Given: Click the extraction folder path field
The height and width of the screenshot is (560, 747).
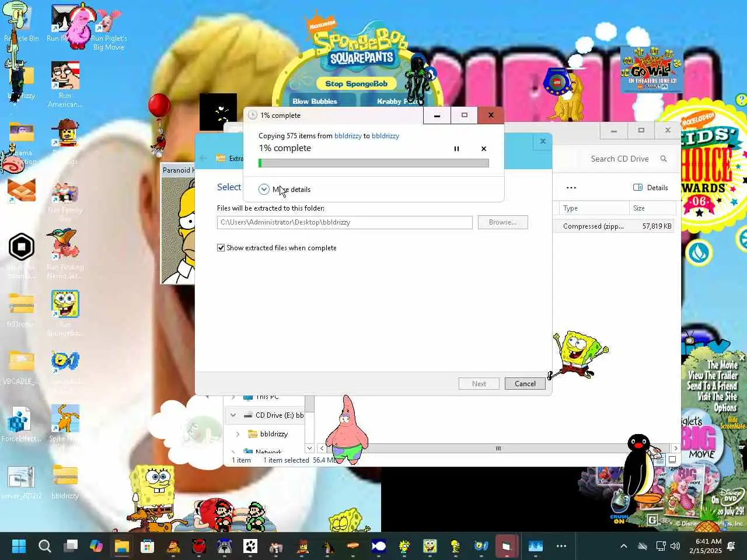Looking at the screenshot, I should coord(344,222).
